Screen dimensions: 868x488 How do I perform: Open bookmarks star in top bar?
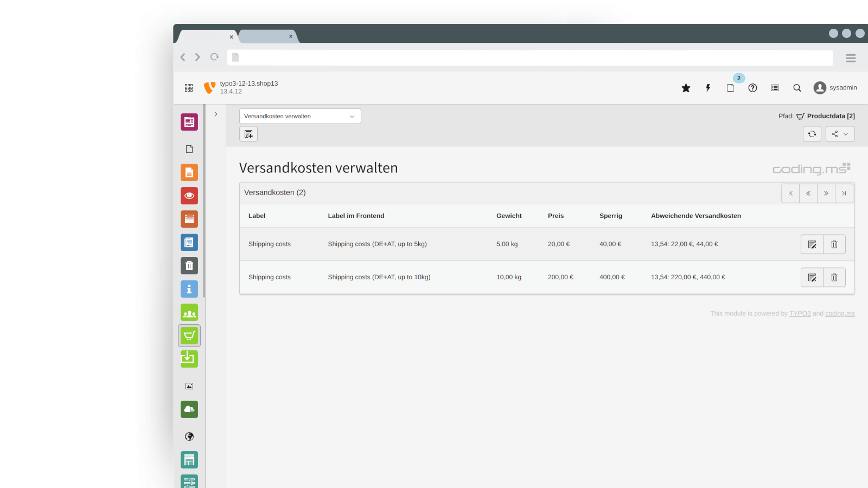click(686, 88)
